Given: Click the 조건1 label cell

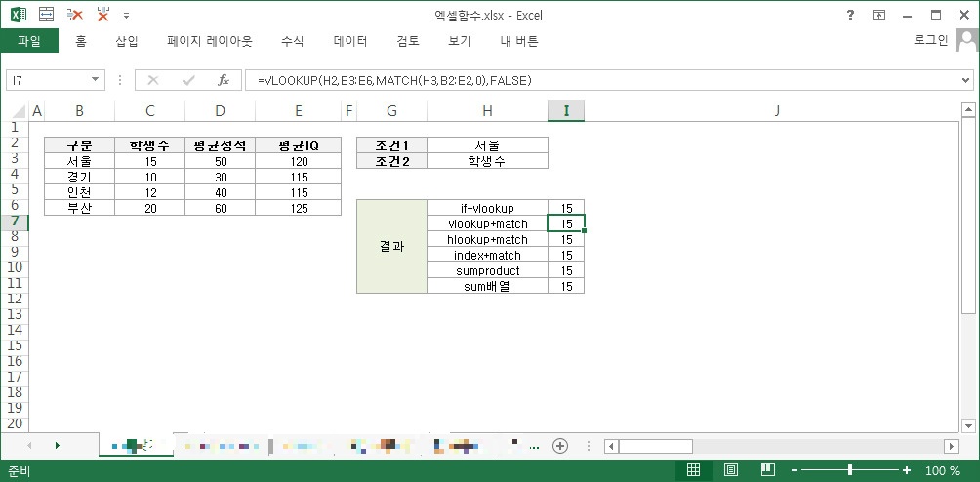Looking at the screenshot, I should (391, 145).
